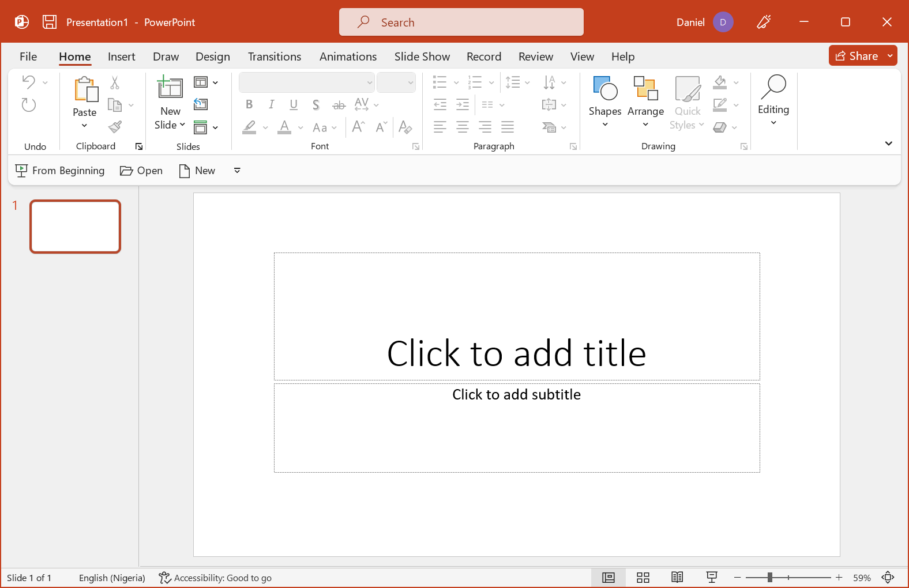909x588 pixels.
Task: Toggle Bold formatting
Action: pos(249,104)
